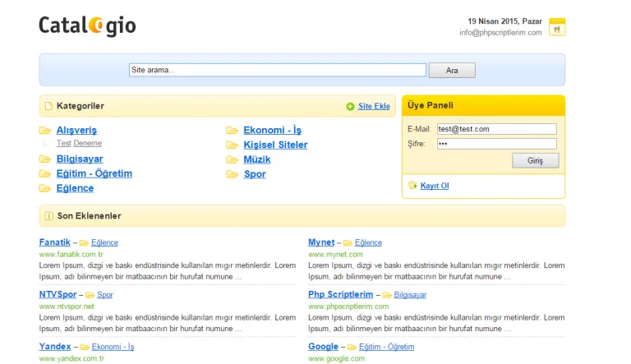Open the Php Scriptlerim site link
Screen dimensions: 631x364
tap(340, 295)
